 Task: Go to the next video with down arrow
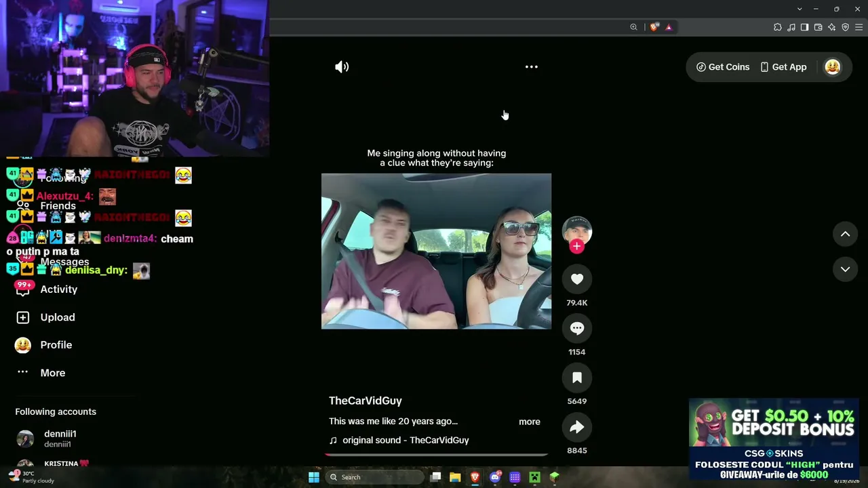pos(846,269)
